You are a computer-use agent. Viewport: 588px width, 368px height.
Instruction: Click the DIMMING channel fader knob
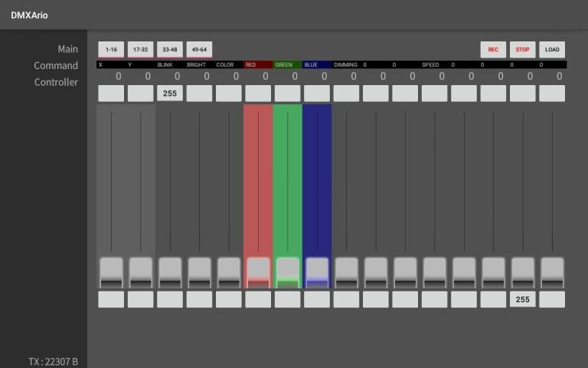click(x=346, y=272)
